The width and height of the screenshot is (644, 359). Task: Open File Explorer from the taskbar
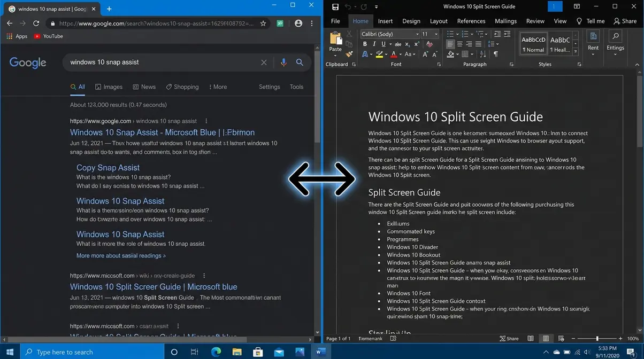[236, 352]
